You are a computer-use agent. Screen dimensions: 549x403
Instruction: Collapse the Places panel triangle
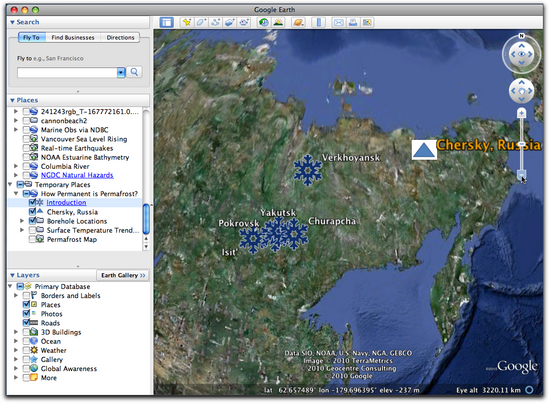pyautogui.click(x=12, y=100)
